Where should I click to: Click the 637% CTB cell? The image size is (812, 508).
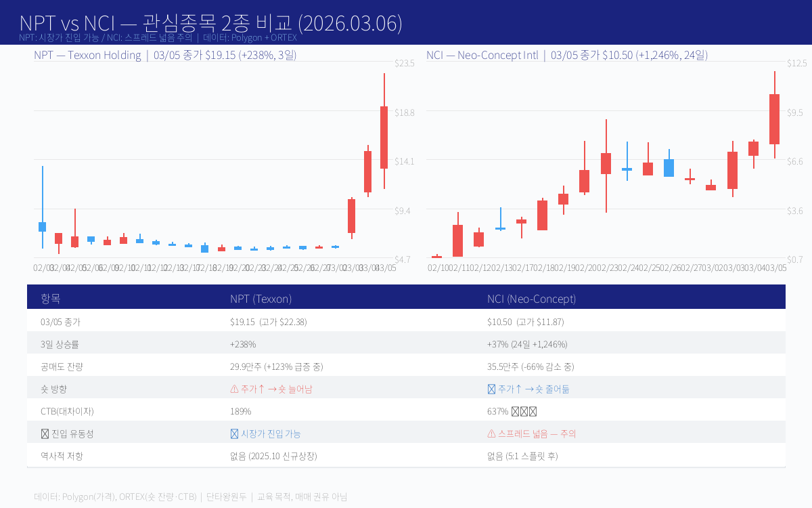click(x=512, y=412)
